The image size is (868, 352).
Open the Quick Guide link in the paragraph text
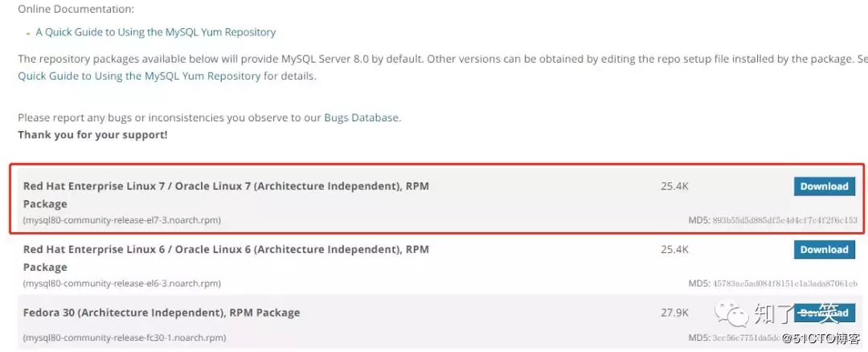139,76
